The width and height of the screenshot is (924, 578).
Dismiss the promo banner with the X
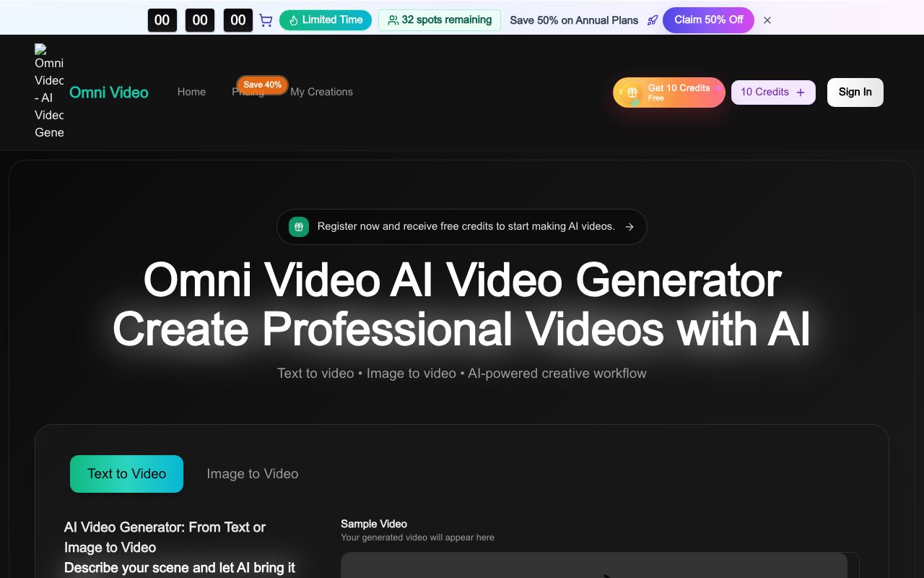click(x=767, y=20)
